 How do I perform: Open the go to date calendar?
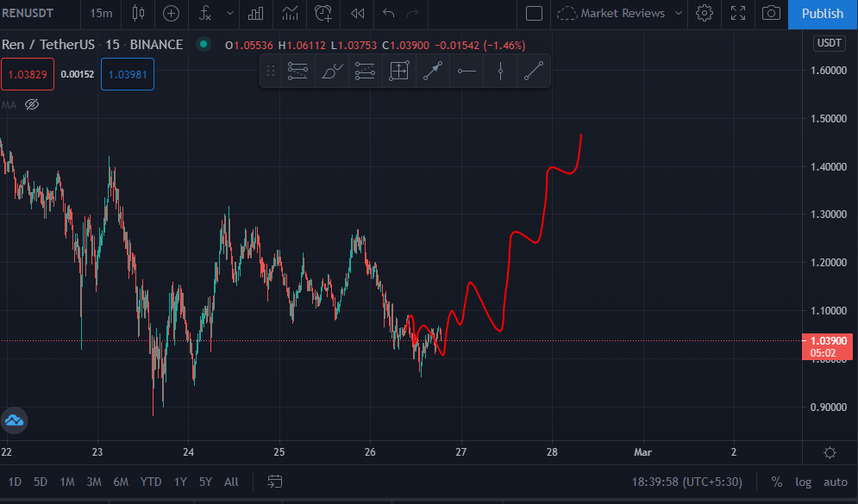click(275, 482)
